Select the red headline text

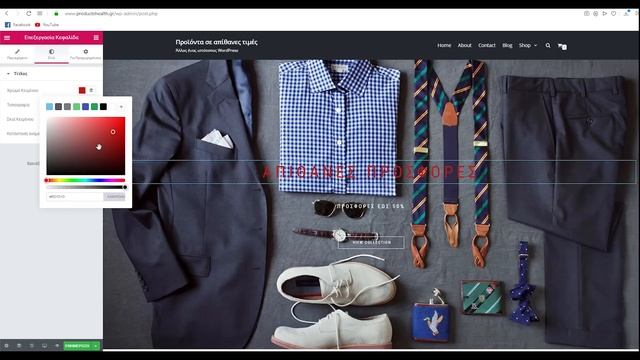click(x=369, y=172)
